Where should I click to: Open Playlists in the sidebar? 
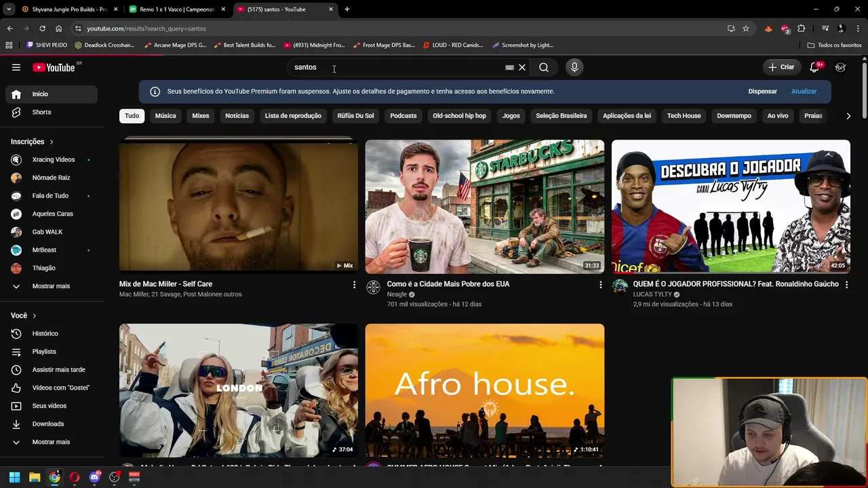[52, 352]
